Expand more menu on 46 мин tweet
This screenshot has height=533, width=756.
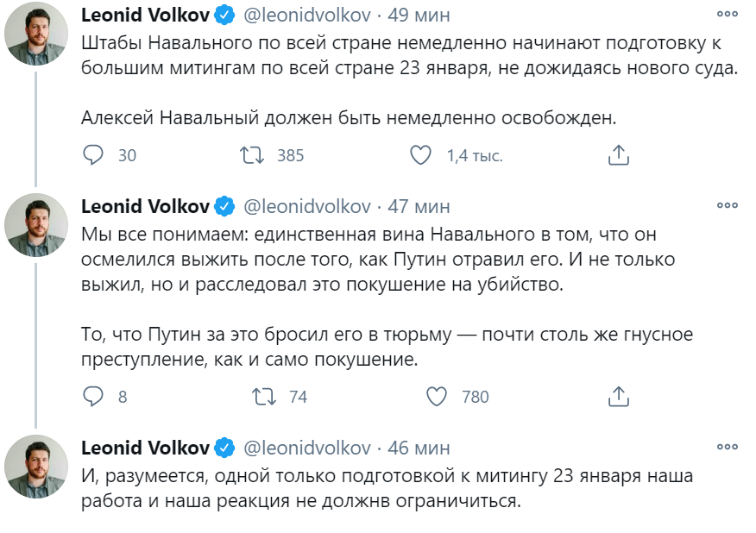coord(728,448)
